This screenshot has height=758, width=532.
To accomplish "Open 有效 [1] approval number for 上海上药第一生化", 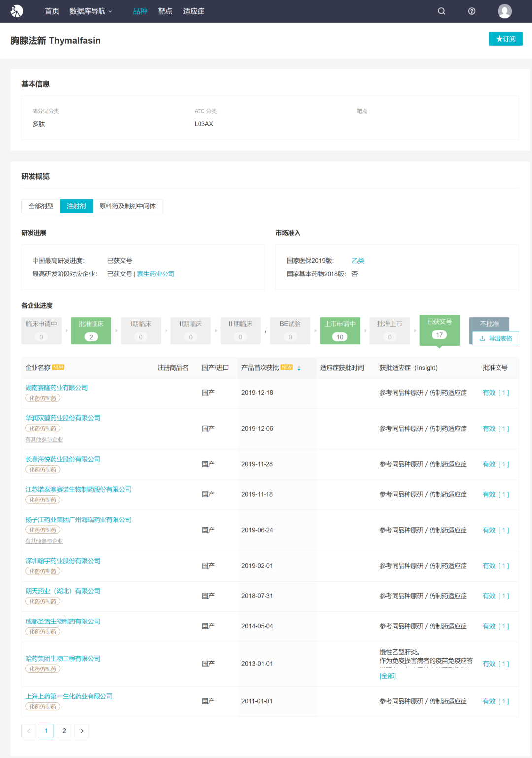I will click(x=496, y=701).
